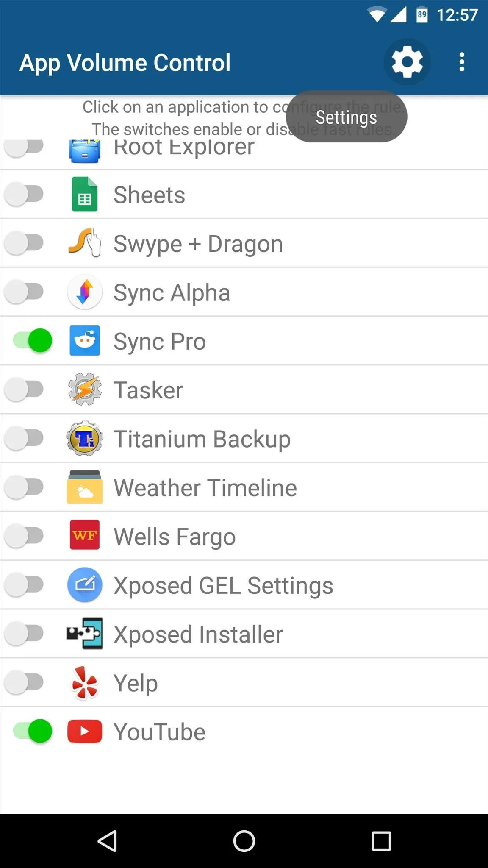Tap the Android back navigation button
The height and width of the screenshot is (868, 488).
click(x=107, y=841)
